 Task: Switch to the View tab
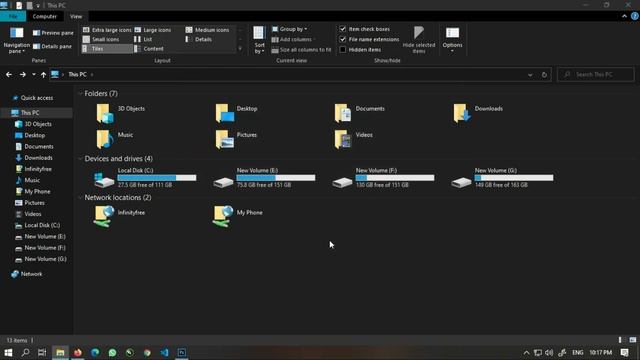coord(76,16)
